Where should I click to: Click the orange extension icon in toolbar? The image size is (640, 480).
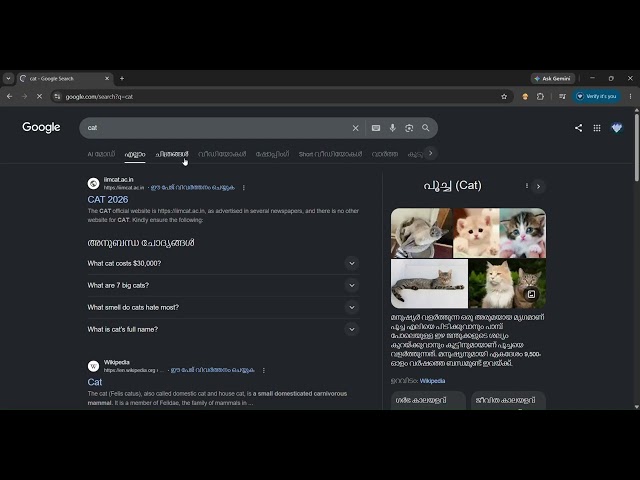525,97
